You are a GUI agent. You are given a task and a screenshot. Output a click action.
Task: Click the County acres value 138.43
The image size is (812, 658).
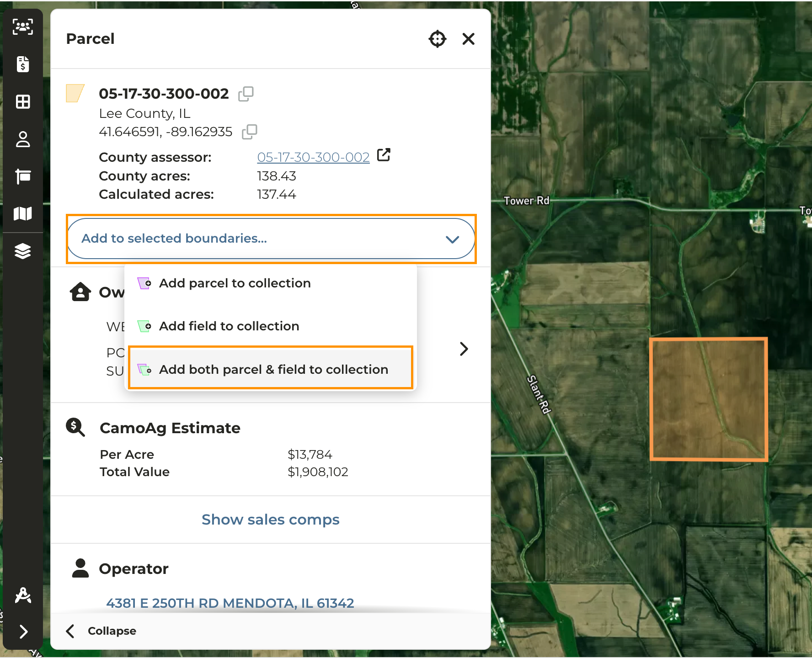pyautogui.click(x=277, y=176)
